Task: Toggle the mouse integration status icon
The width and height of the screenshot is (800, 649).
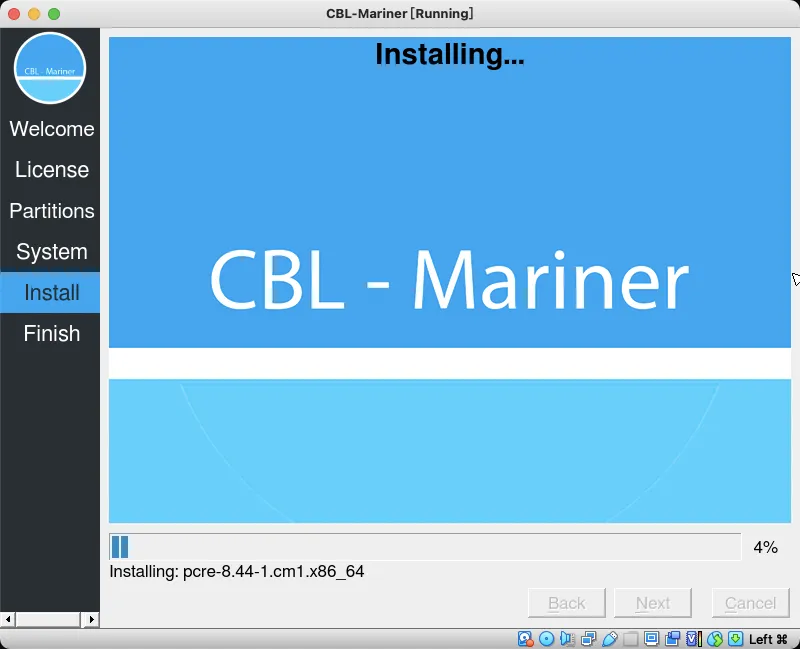Action: pos(713,638)
